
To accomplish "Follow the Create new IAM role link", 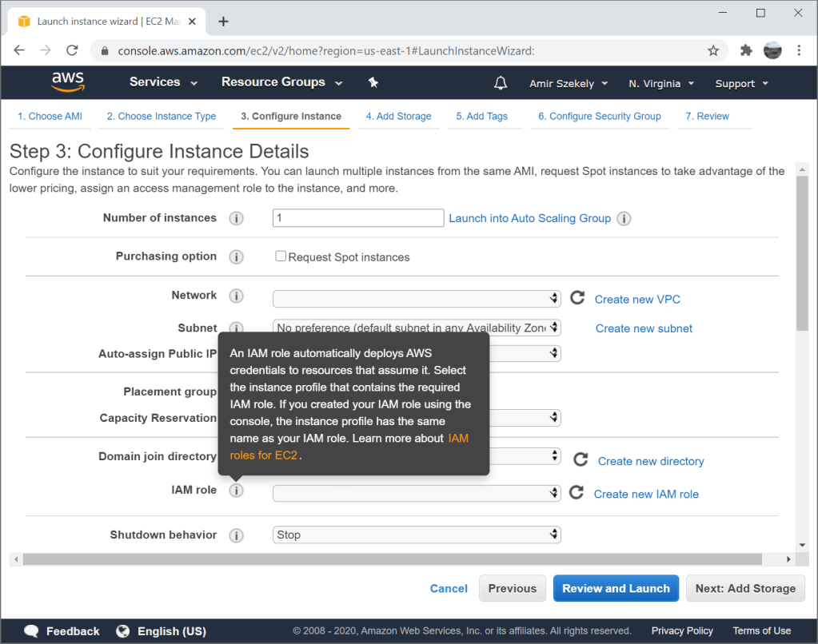I will (x=646, y=494).
